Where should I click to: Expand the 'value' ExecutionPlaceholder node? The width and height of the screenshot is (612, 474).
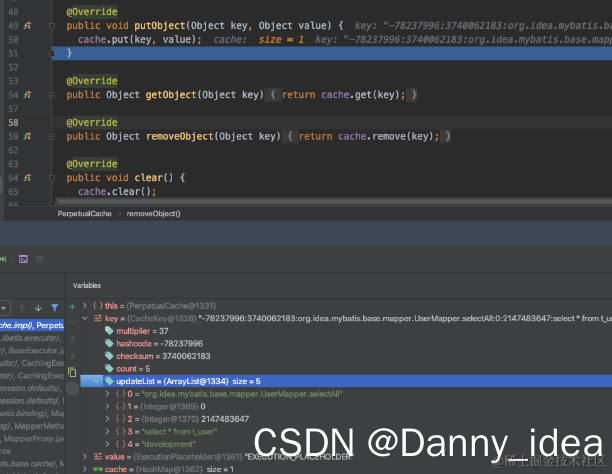coord(85,456)
